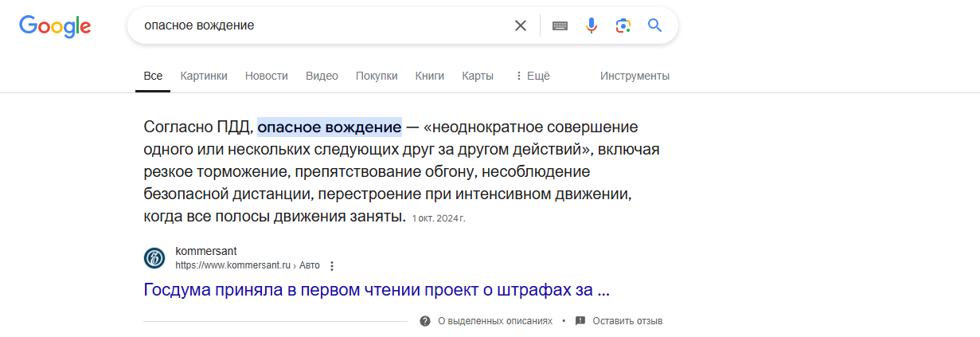Switch to the Картинки tab
The height and width of the screenshot is (337, 980).
click(x=204, y=76)
